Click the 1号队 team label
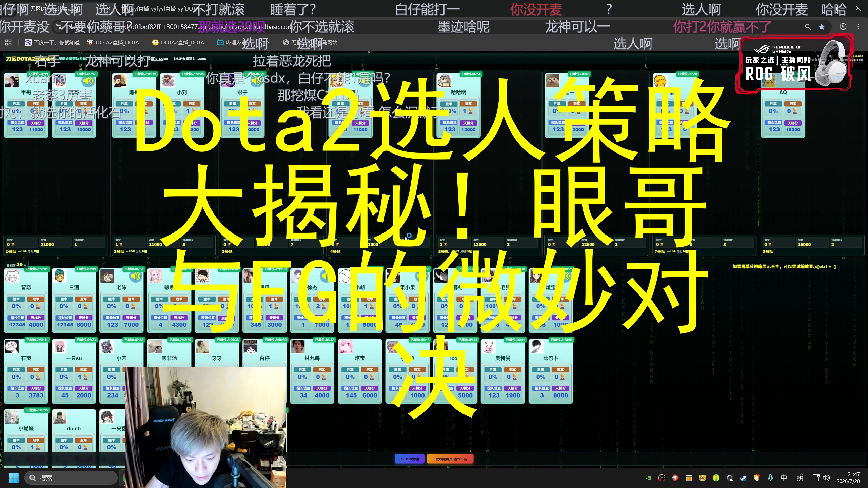 click(x=11, y=252)
